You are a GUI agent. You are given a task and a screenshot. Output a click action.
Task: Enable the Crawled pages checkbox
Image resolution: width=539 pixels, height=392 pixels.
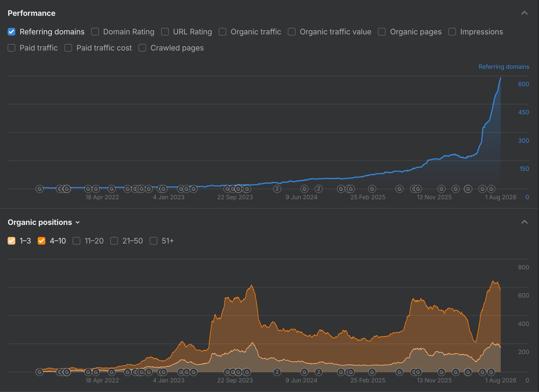point(142,48)
